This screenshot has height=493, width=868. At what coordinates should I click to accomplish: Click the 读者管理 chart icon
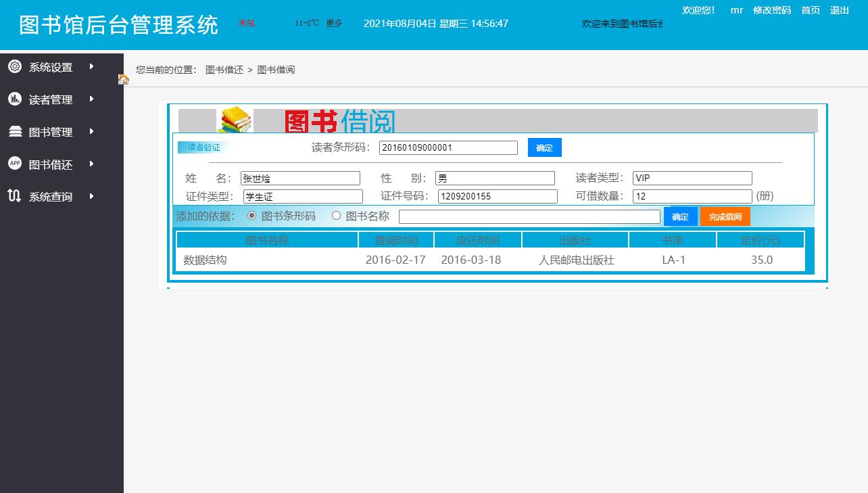[x=15, y=99]
